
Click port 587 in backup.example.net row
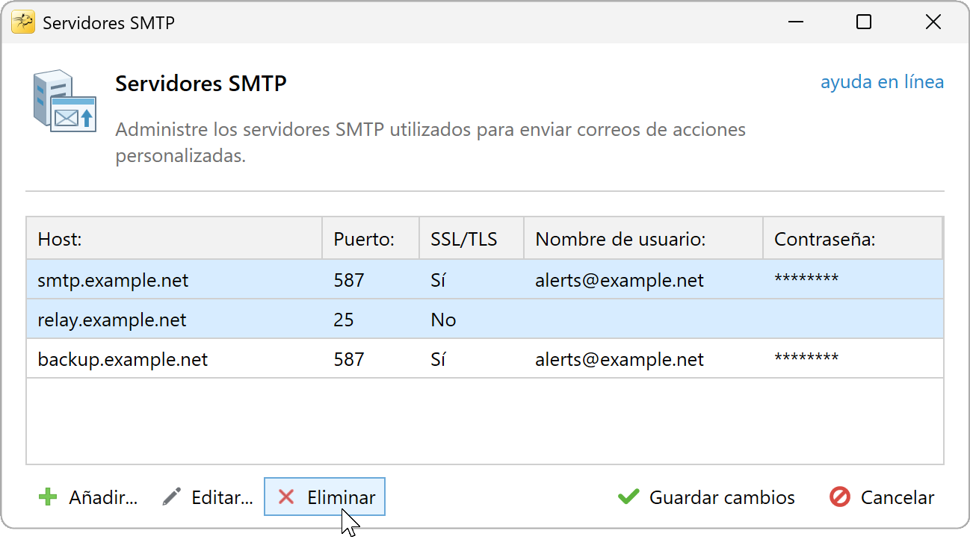coord(349,360)
